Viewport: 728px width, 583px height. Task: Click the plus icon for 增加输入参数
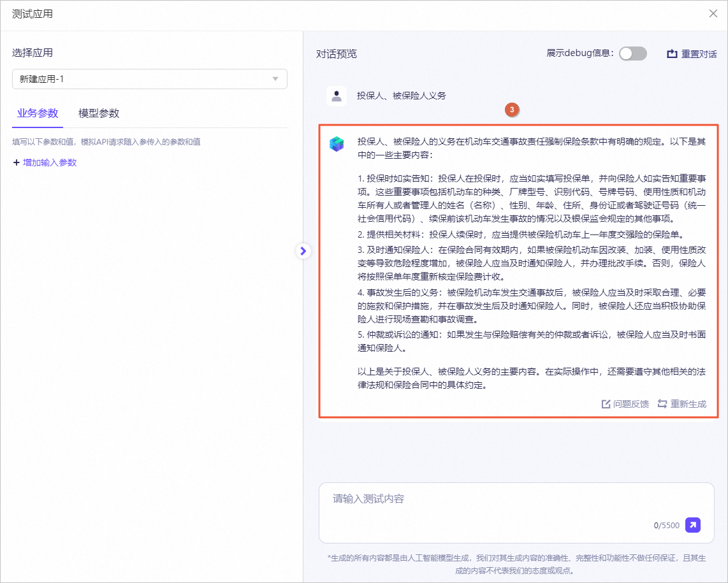(x=16, y=162)
